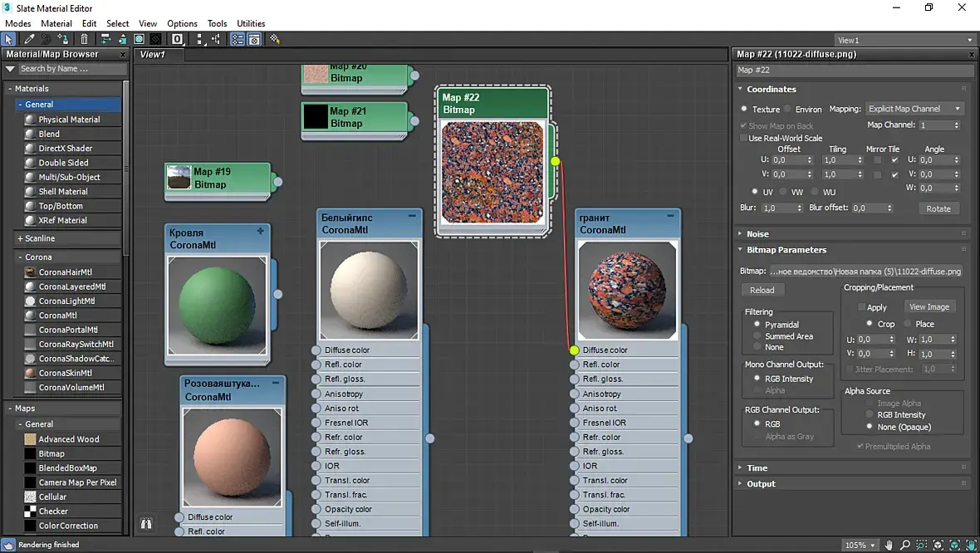Activate the arrow selection tool
The image size is (980, 553).
pyautogui.click(x=9, y=39)
